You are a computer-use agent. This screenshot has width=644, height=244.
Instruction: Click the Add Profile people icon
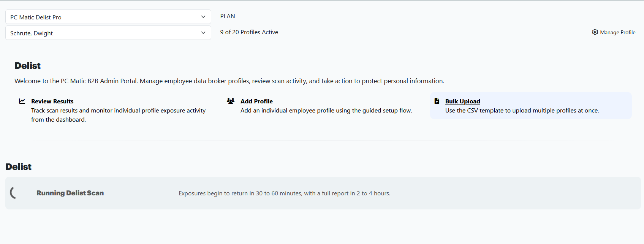point(231,101)
